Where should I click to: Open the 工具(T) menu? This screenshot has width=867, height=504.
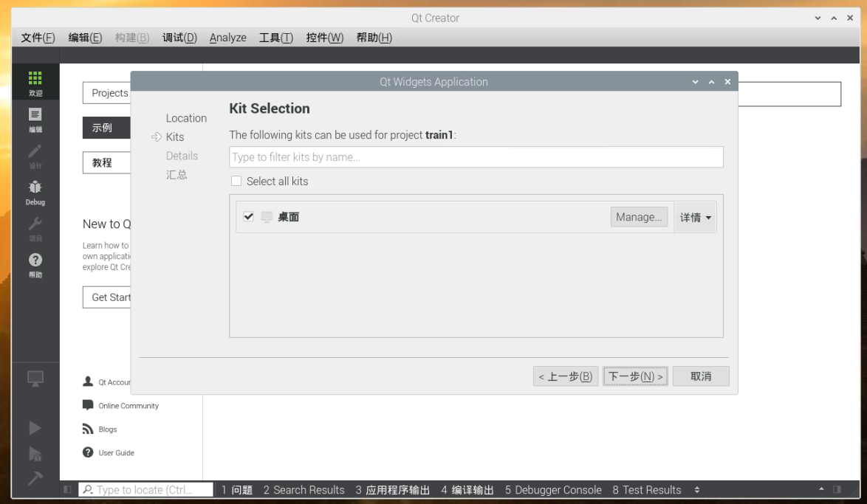coord(276,38)
